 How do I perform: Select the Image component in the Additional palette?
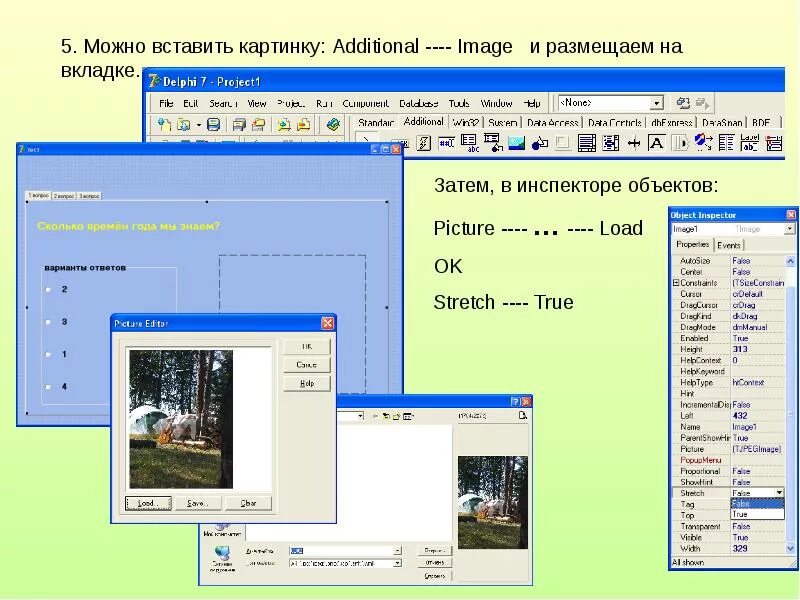(x=516, y=143)
